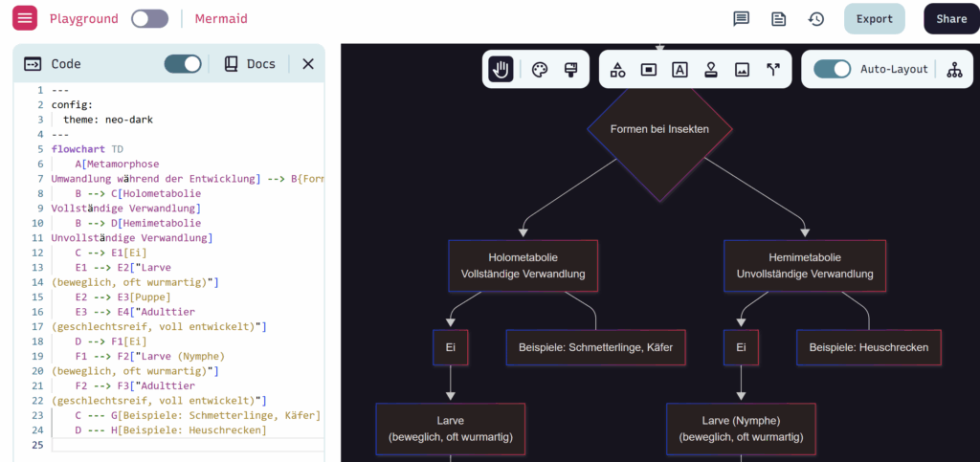Open the document notes icon
This screenshot has width=980, height=462.
[x=779, y=19]
